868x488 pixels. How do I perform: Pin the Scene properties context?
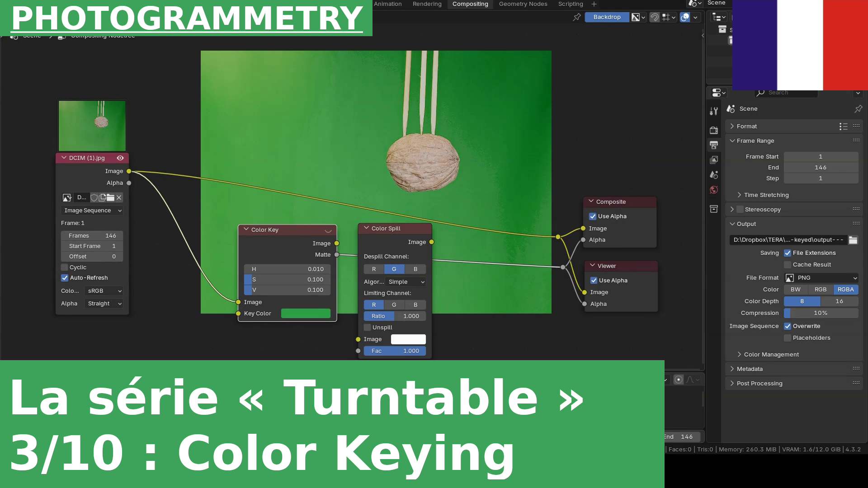(858, 108)
